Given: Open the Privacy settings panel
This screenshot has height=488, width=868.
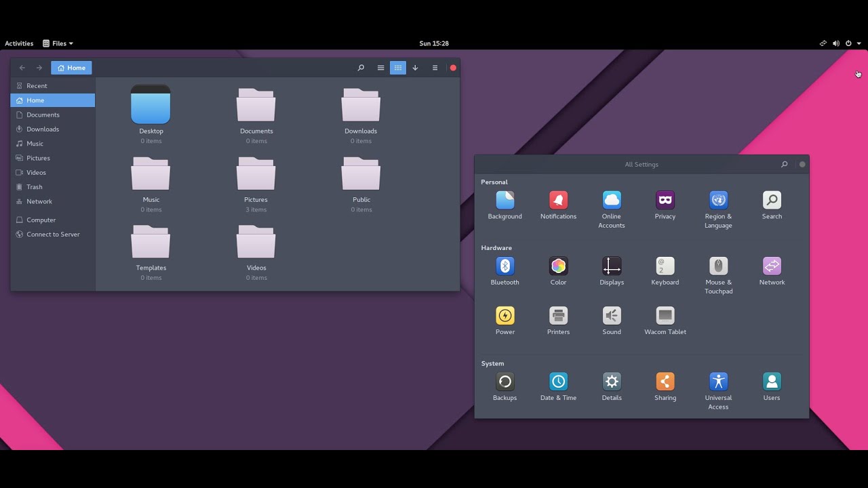Looking at the screenshot, I should click(x=665, y=200).
